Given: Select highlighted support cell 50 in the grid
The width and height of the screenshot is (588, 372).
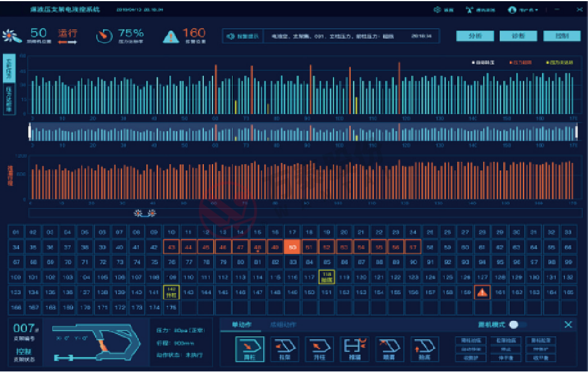Looking at the screenshot, I should 293,247.
